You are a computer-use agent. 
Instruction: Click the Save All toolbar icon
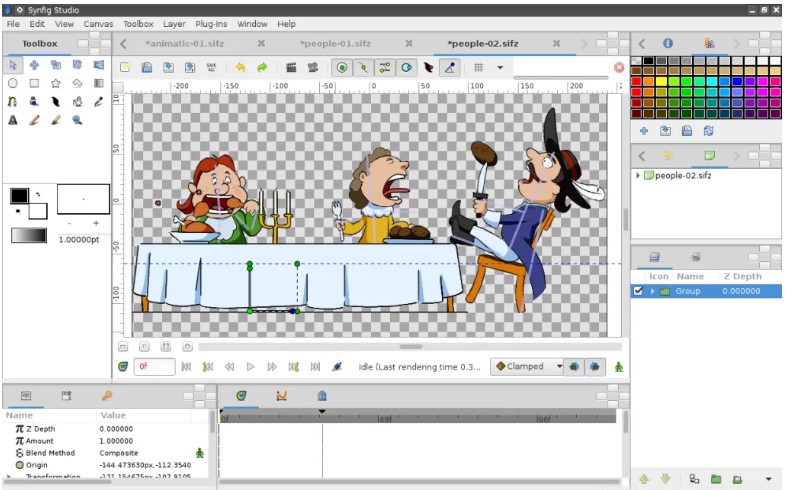pos(211,67)
